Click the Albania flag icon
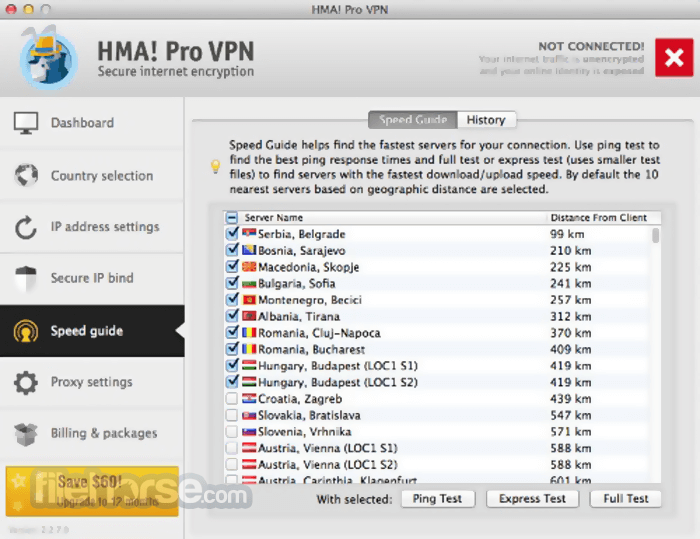The height and width of the screenshot is (539, 700). [x=249, y=316]
